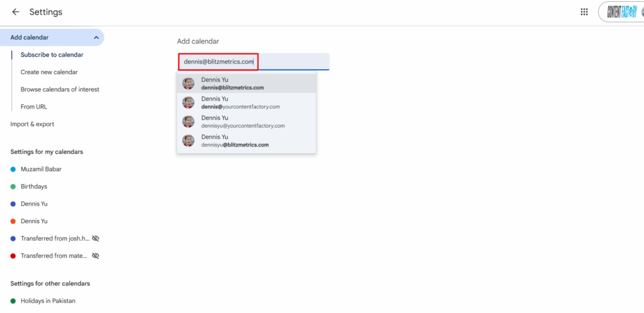Toggle hidden eye icon on Transferred from josh.h...
The height and width of the screenshot is (313, 644).
coord(96,238)
